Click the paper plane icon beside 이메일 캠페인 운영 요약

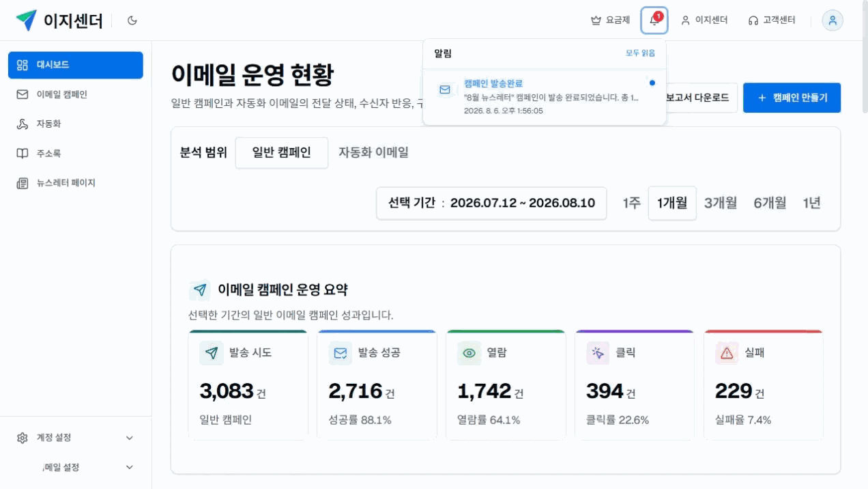[200, 290]
